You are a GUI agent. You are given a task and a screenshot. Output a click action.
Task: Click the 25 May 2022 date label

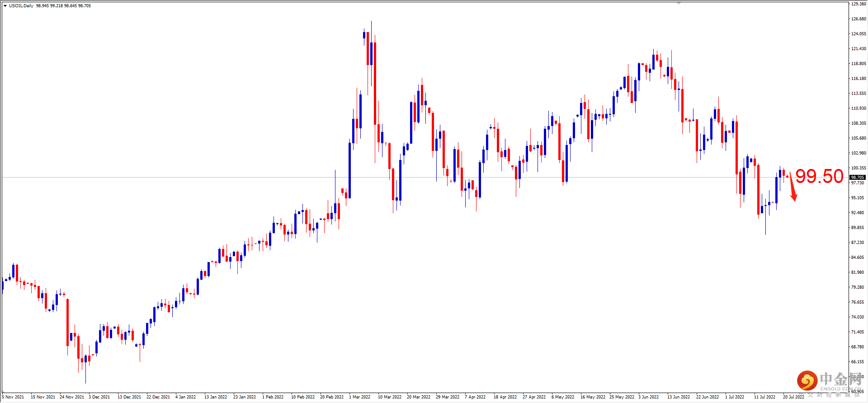point(622,397)
